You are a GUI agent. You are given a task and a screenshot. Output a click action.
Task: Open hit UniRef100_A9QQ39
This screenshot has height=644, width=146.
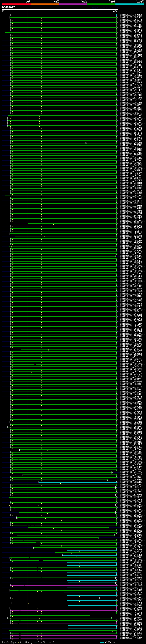(x=131, y=112)
